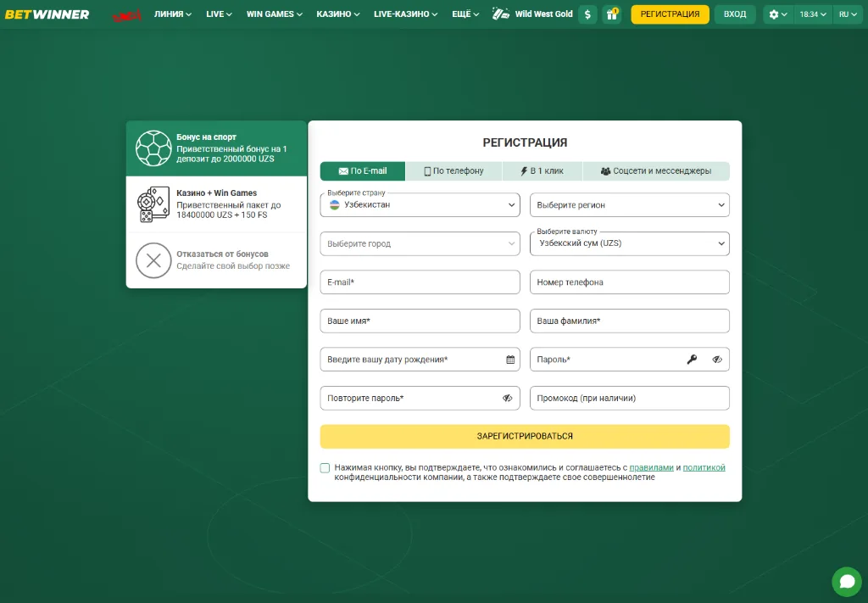Switch to Соцсети и мессенджеры tab
The width and height of the screenshot is (868, 603).
tap(656, 171)
